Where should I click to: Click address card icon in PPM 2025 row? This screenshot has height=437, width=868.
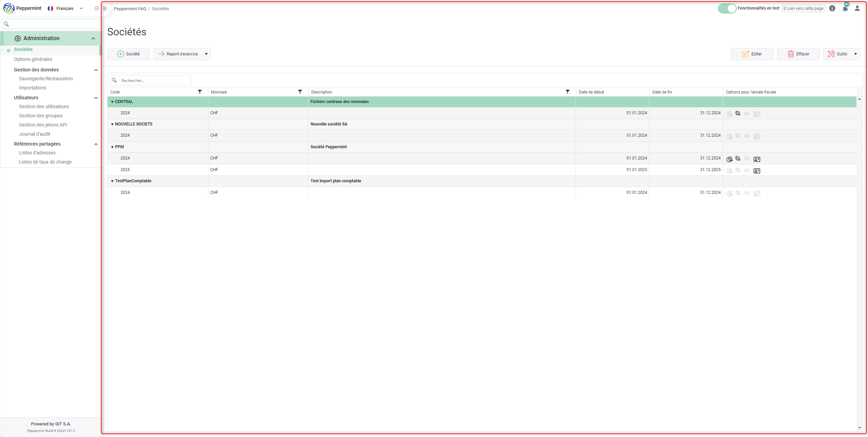click(757, 171)
